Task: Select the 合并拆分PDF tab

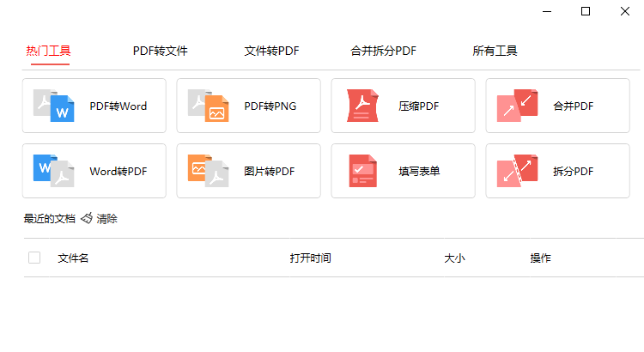Action: (x=383, y=51)
